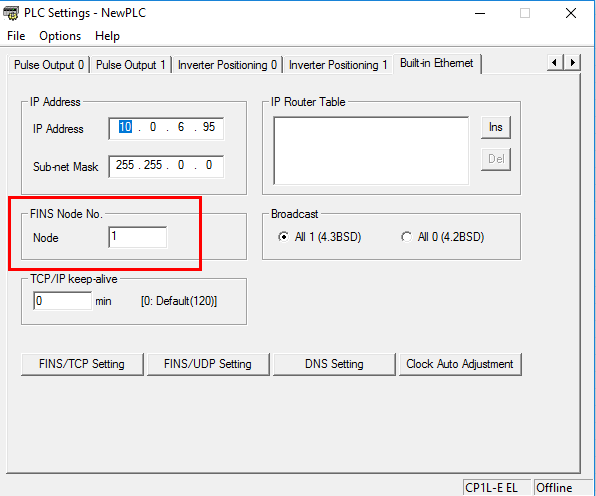
Task: Click the left tab scroll arrow
Action: [x=555, y=62]
